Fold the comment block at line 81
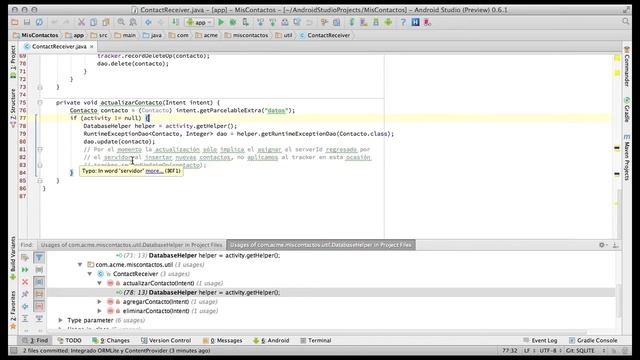The width and height of the screenshot is (640, 360). coord(40,149)
